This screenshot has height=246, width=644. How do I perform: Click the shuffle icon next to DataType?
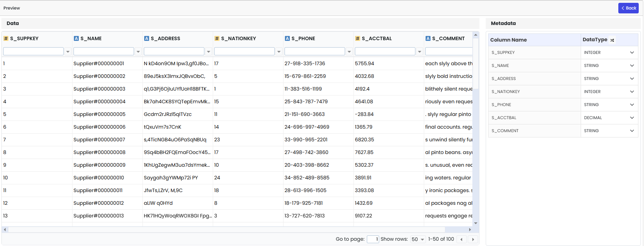click(612, 40)
